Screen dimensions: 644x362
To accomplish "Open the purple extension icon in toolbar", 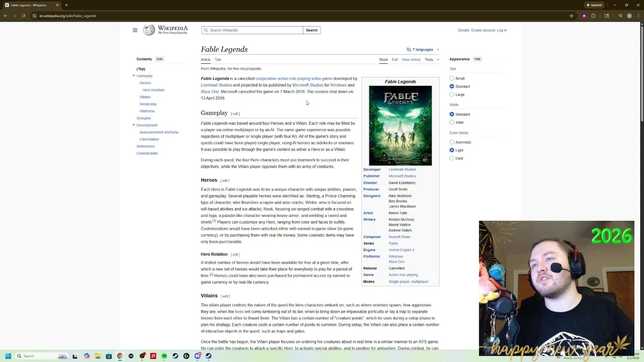I will click(x=584, y=16).
